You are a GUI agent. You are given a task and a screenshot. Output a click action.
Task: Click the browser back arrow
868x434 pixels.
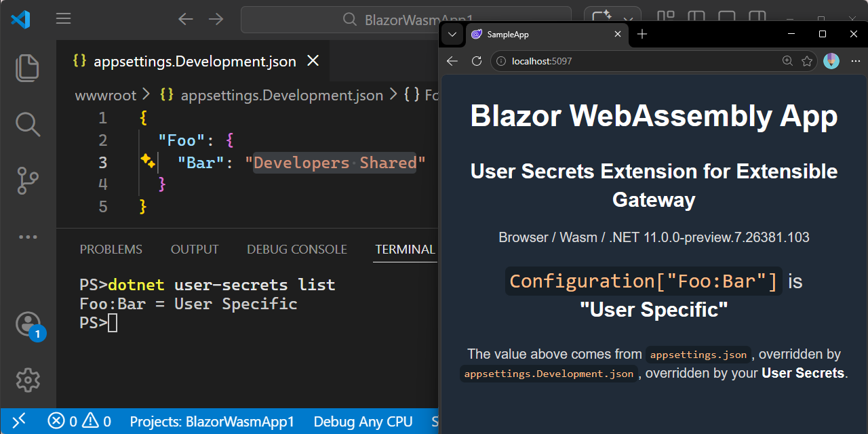(452, 61)
